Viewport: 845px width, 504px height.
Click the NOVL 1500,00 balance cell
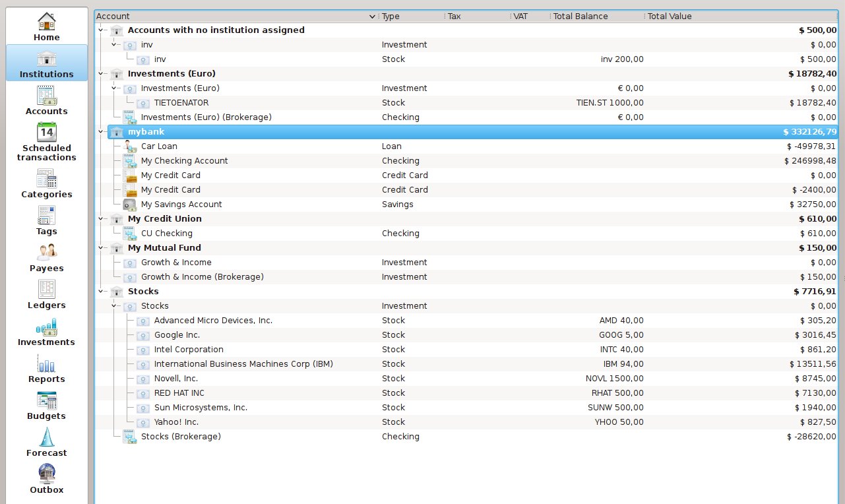pyautogui.click(x=614, y=379)
